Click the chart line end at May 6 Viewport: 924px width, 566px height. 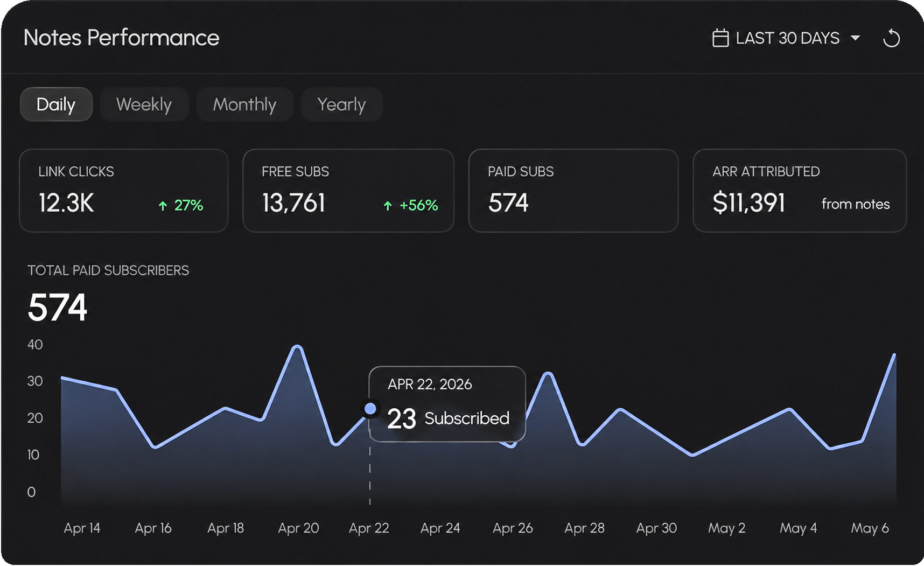pyautogui.click(x=894, y=355)
